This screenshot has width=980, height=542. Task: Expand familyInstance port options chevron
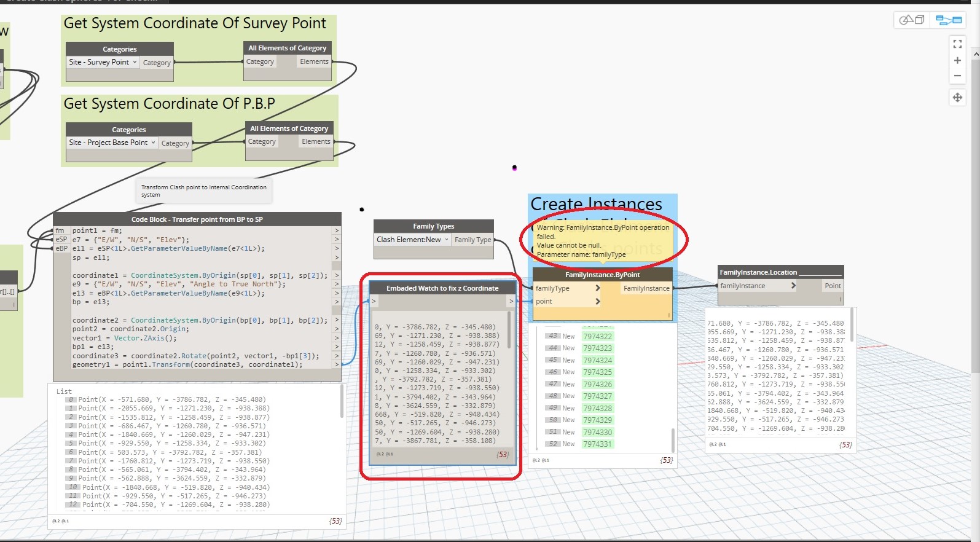[793, 286]
